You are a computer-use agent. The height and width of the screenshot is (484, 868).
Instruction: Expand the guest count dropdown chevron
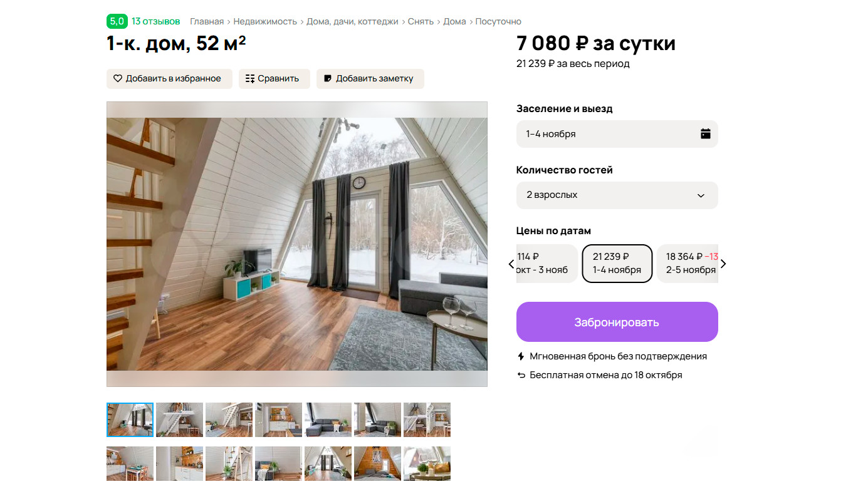[701, 195]
